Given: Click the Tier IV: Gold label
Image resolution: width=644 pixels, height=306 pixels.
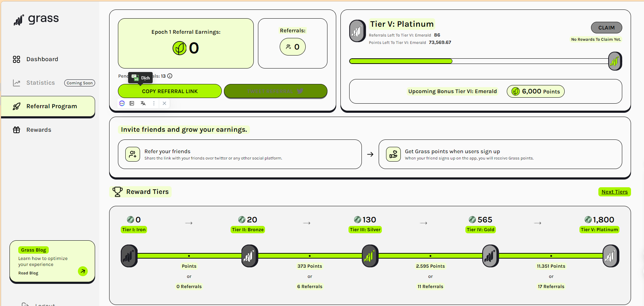Looking at the screenshot, I should [x=480, y=230].
